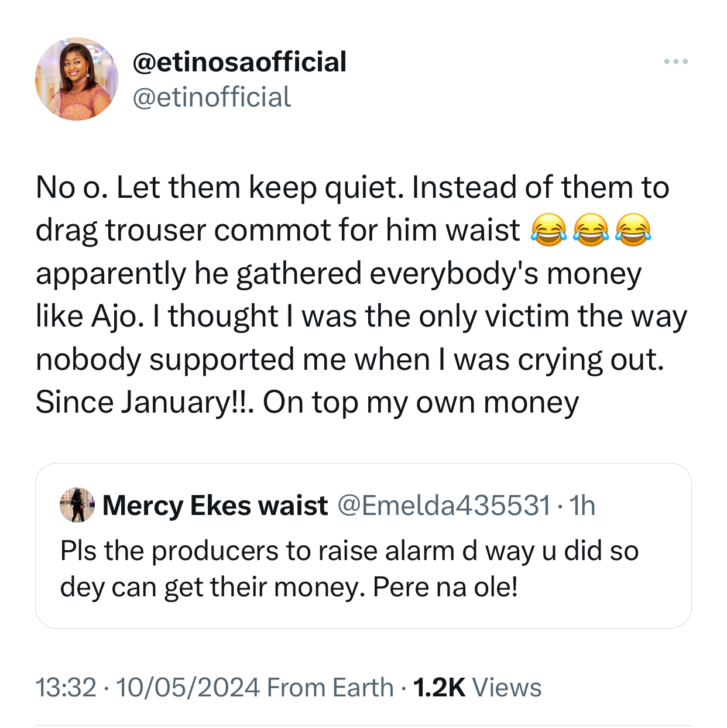Open etinosaofficial's round profile picture
This screenshot has height=728, width=727.
coord(77,79)
